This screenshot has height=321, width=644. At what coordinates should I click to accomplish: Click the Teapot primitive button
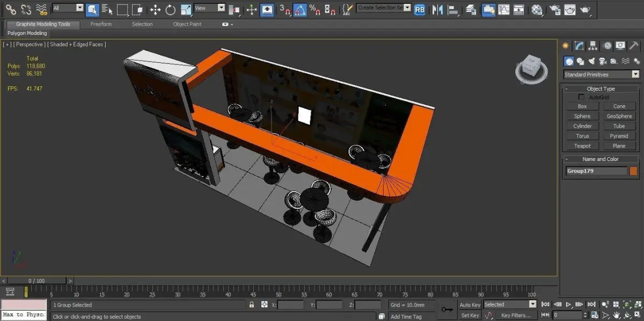pyautogui.click(x=582, y=145)
